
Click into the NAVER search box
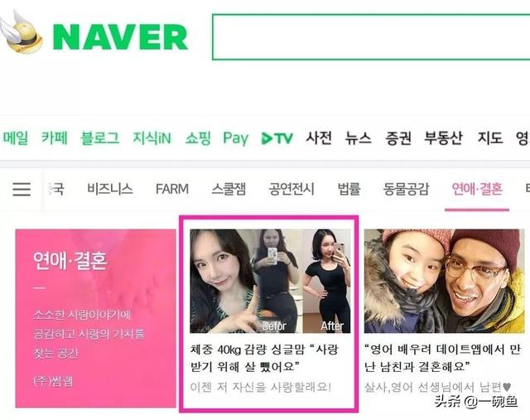[x=371, y=36]
